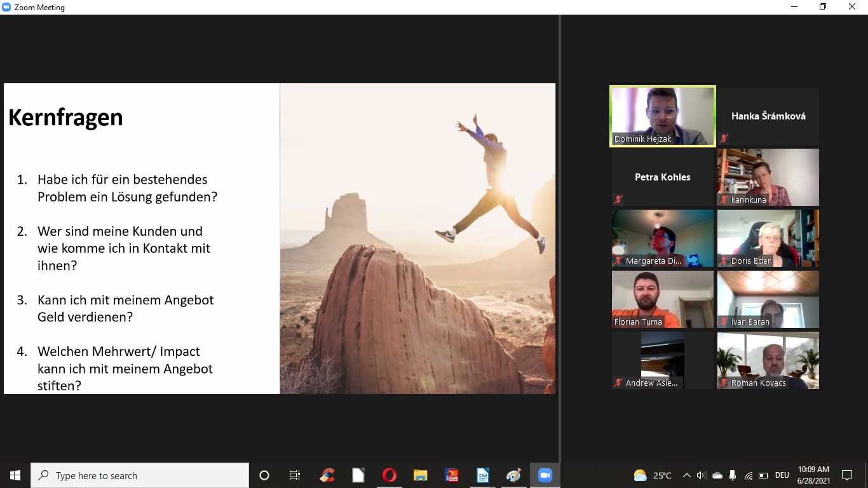
Task: Select karinkuna's video tile
Action: 768,177
